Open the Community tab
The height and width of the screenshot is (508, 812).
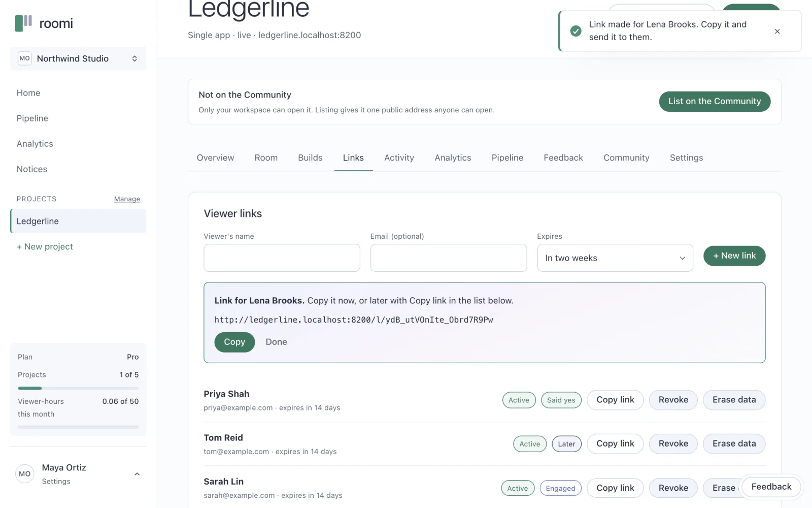(626, 158)
